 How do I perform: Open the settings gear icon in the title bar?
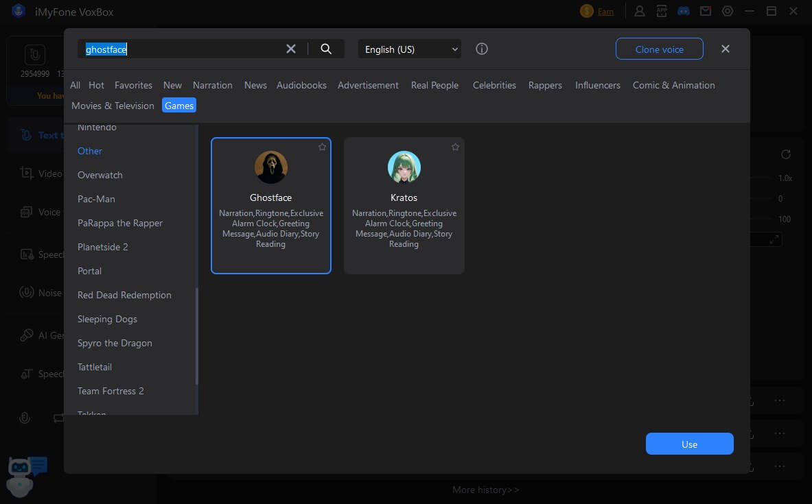coord(728,11)
